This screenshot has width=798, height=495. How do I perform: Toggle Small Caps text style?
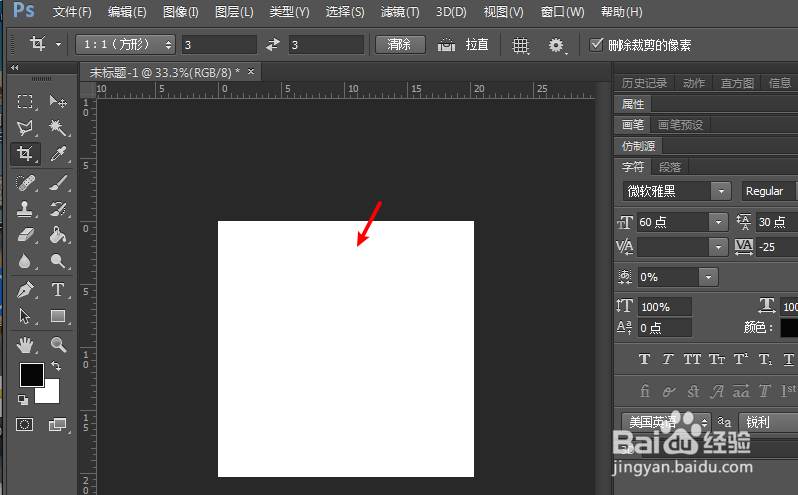pyautogui.click(x=717, y=359)
